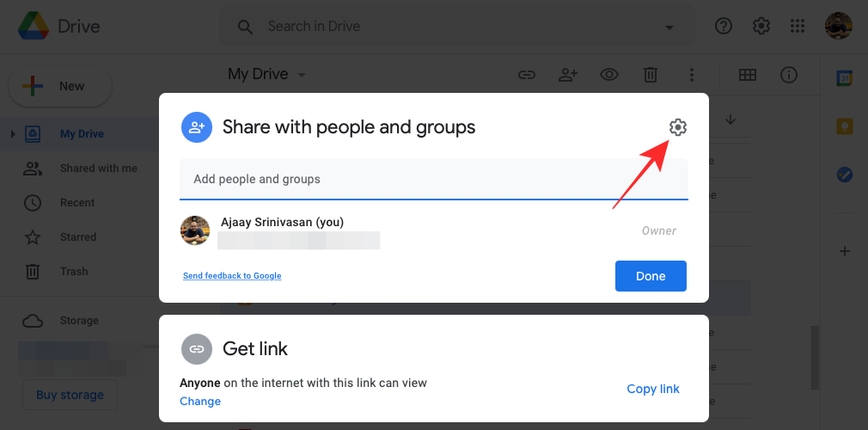Click the view details info icon

789,75
